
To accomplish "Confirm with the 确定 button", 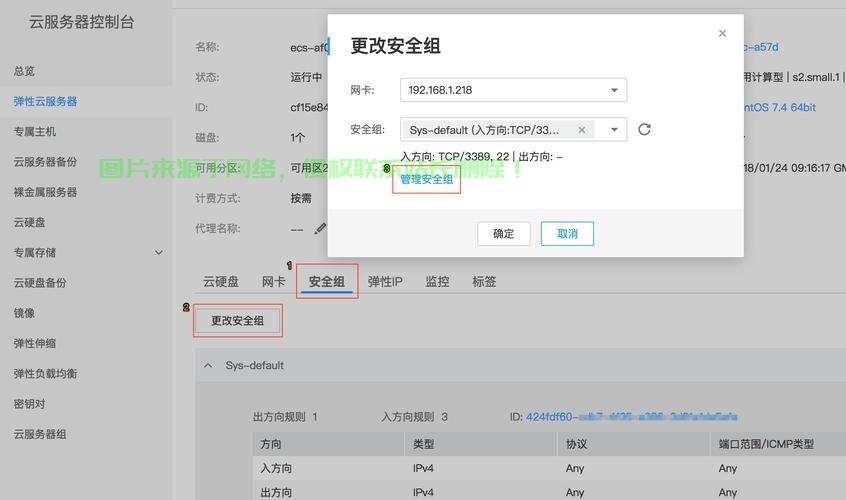I will pos(503,234).
